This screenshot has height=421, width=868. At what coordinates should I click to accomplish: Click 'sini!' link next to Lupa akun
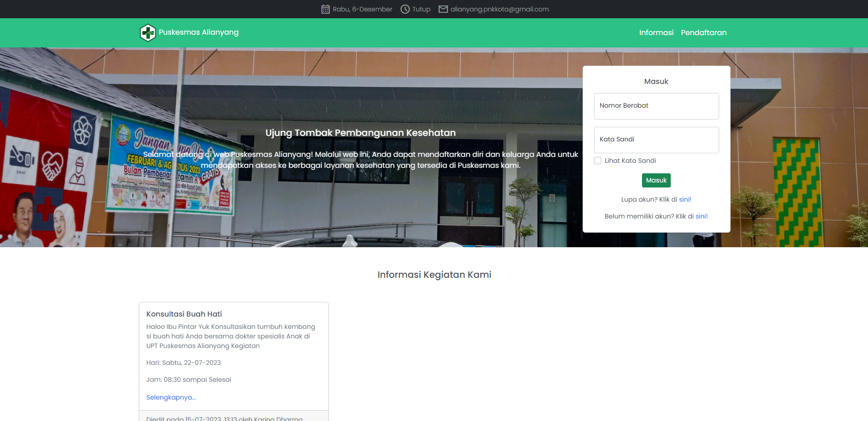click(685, 199)
